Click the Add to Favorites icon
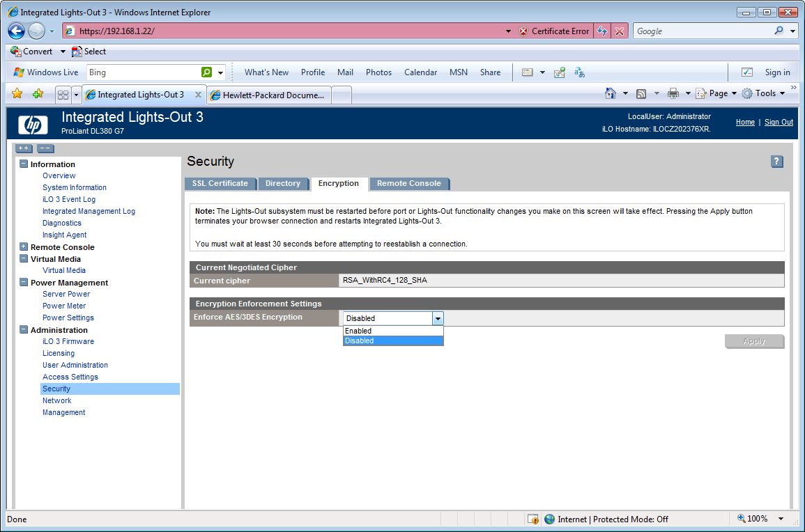 pos(38,94)
